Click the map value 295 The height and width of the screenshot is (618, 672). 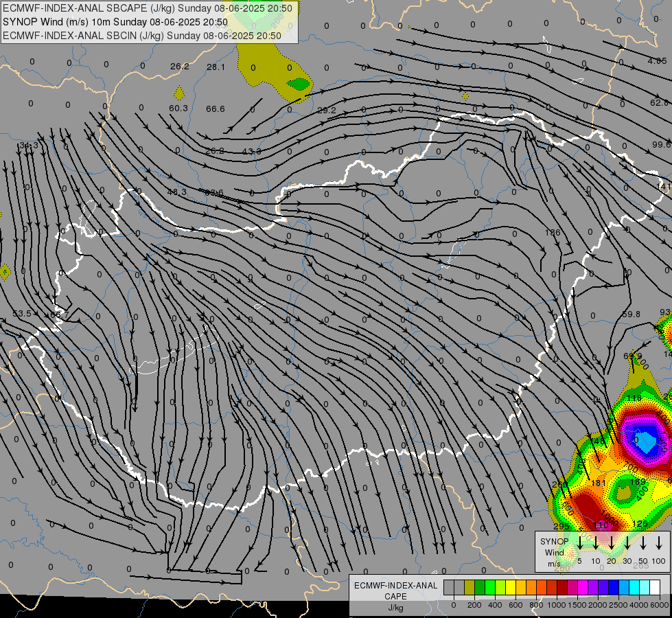click(x=561, y=526)
